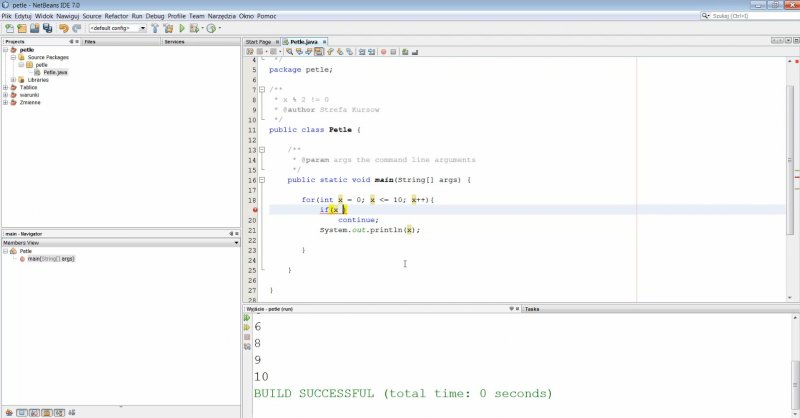This screenshot has width=800, height=418.
Task: Click the New Project toolbar icon
Action: (19, 28)
